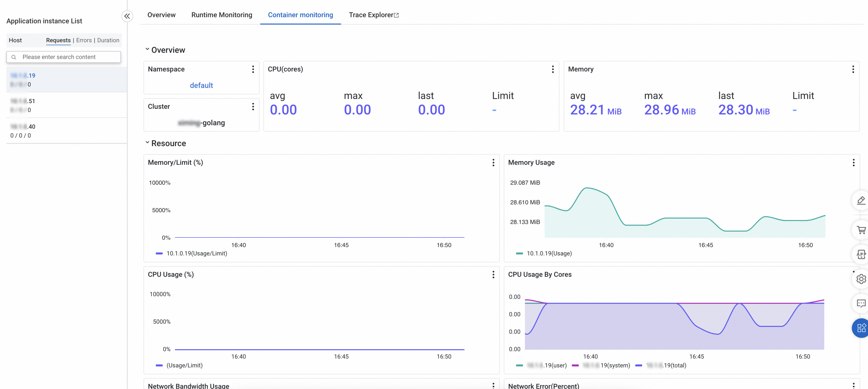Viewport: 868px width, 389px height.
Task: Open the Namespace panel kebab menu
Action: pyautogui.click(x=253, y=69)
